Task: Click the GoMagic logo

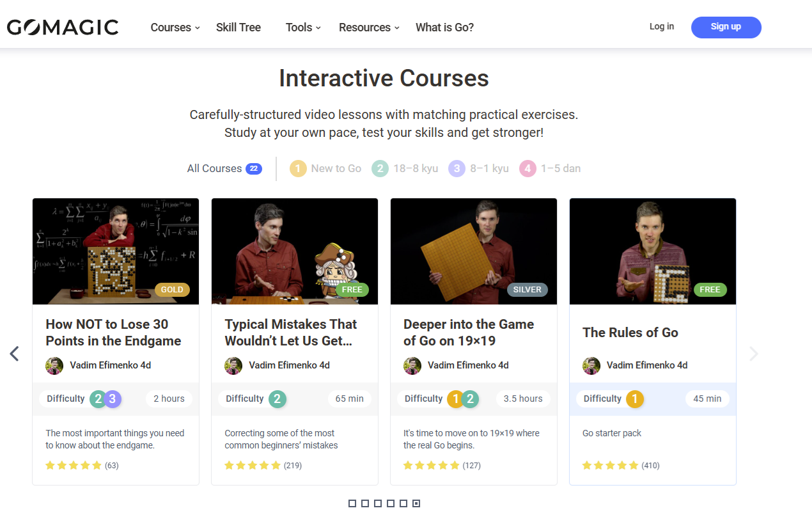Action: pyautogui.click(x=63, y=28)
